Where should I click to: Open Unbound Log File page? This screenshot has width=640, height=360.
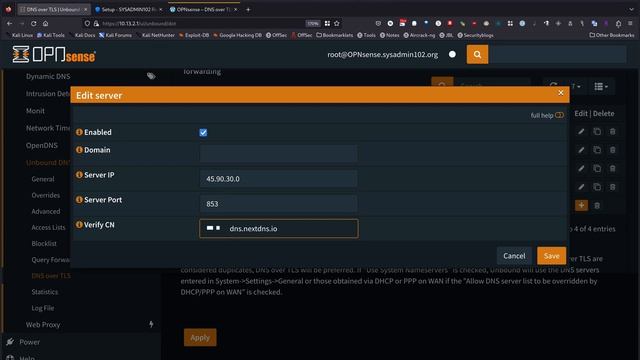pyautogui.click(x=42, y=308)
